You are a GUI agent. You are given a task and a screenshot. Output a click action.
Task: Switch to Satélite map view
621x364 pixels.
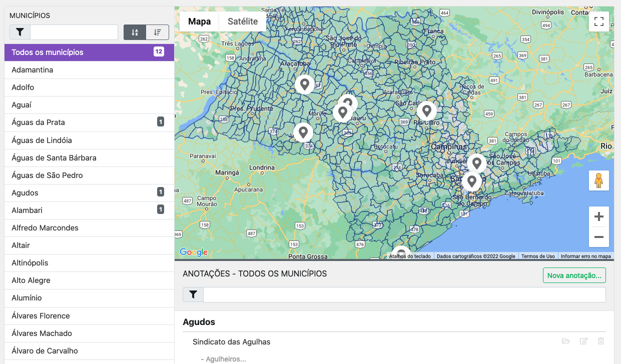coord(243,21)
